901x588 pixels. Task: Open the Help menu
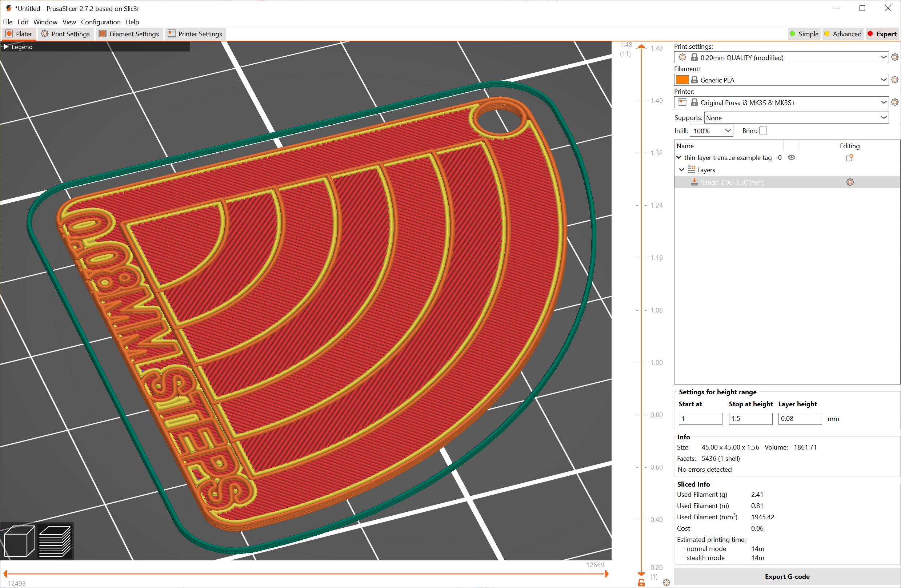(x=132, y=22)
